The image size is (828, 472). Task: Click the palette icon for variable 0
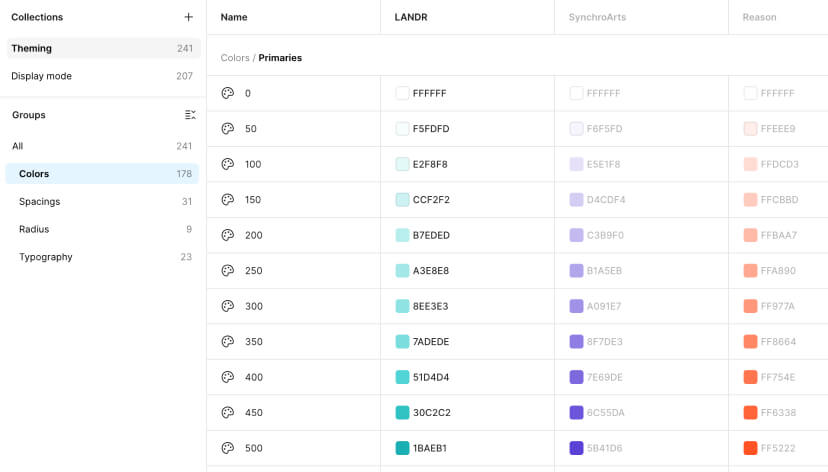click(227, 93)
